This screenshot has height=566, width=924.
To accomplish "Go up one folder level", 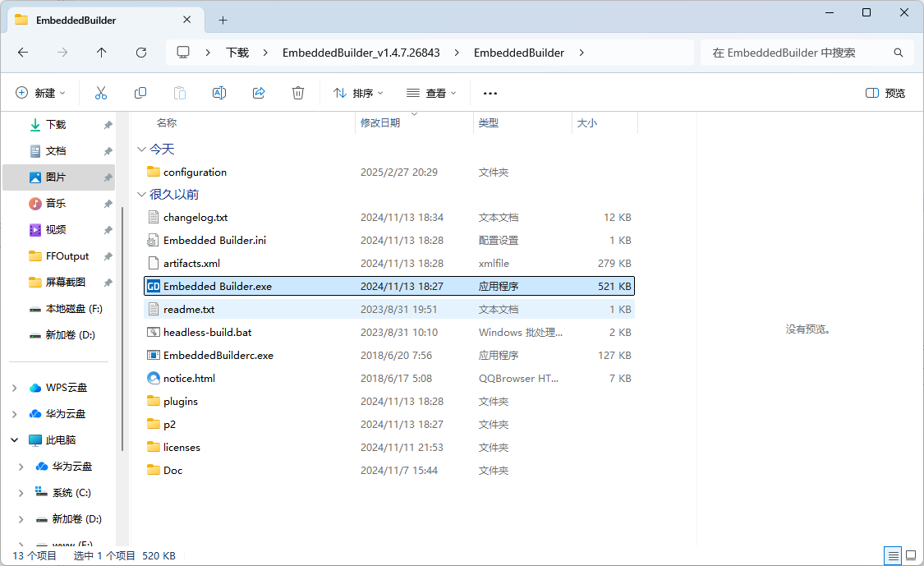I will click(x=102, y=53).
